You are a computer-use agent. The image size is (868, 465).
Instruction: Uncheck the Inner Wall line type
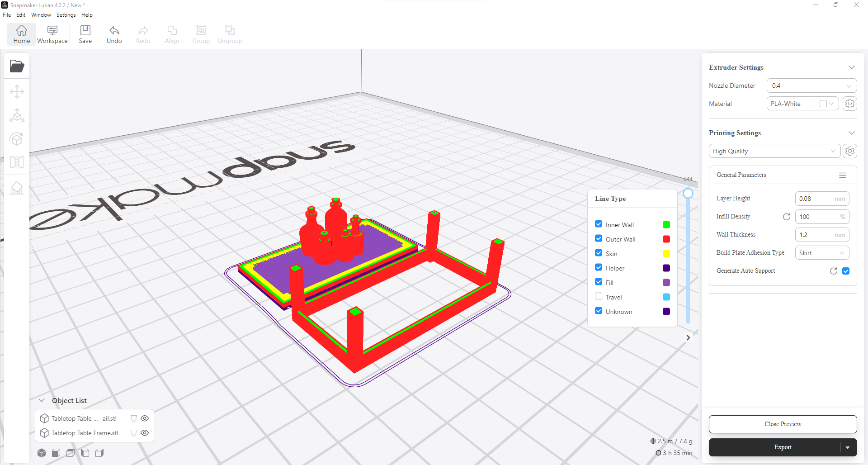pos(599,224)
